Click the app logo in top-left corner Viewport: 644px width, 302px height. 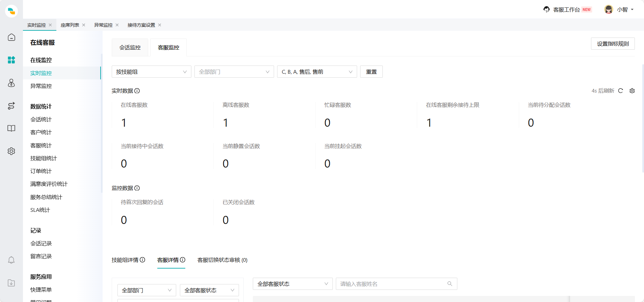click(x=11, y=11)
